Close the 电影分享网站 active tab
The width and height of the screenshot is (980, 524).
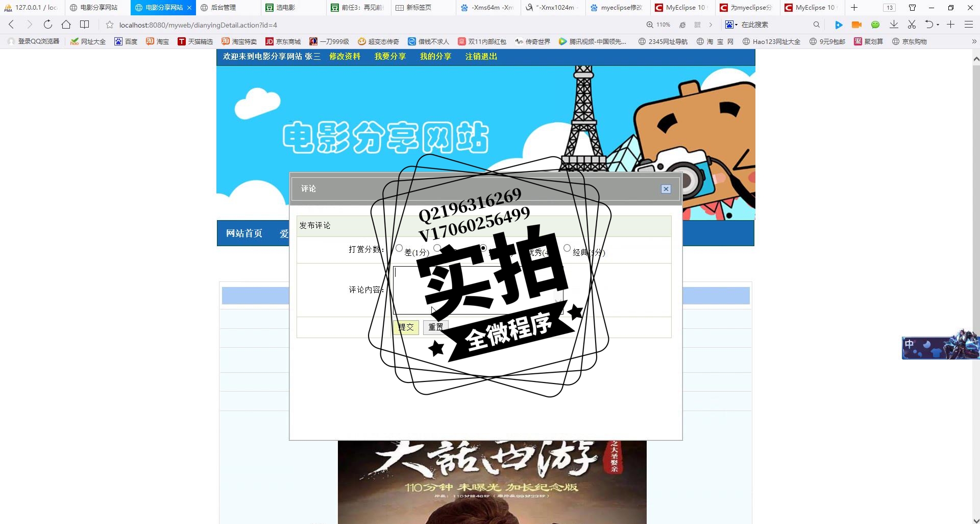click(189, 8)
